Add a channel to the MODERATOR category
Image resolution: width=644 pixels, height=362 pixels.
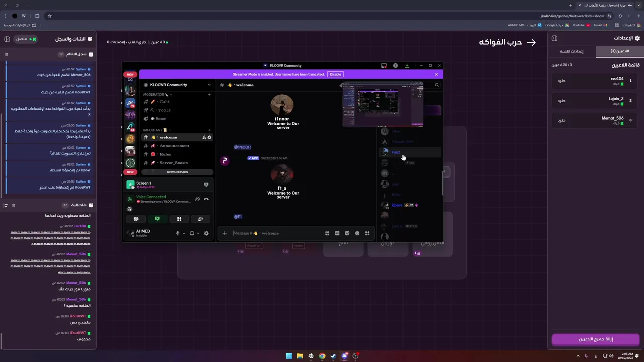(x=209, y=94)
